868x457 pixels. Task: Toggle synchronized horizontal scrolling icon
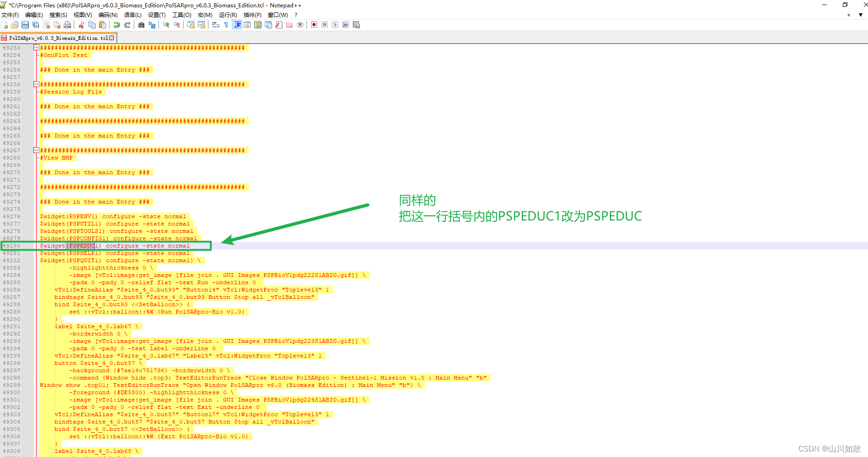coord(202,25)
